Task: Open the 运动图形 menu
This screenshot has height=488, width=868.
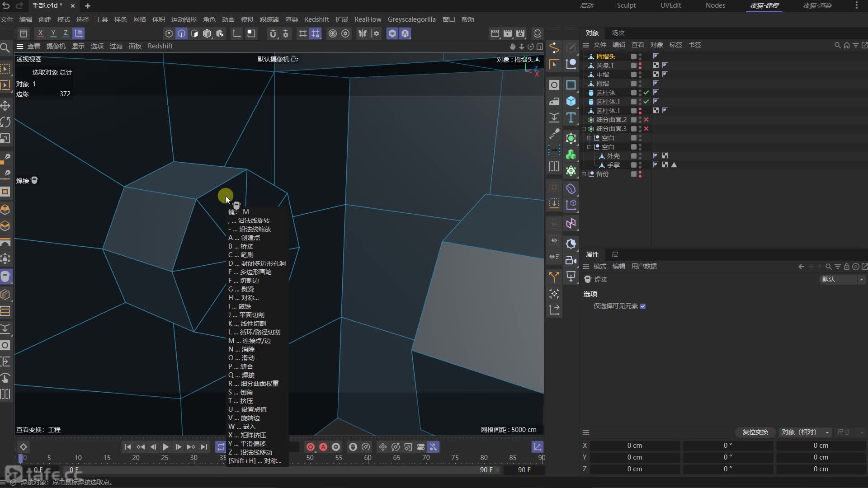Action: (x=184, y=19)
